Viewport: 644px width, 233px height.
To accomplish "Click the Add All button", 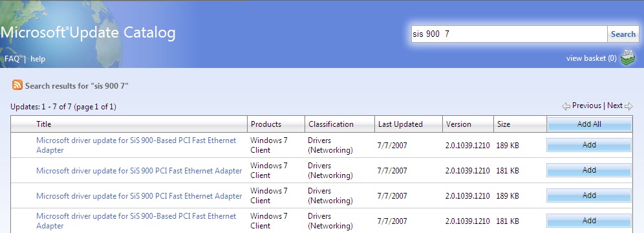I will pyautogui.click(x=590, y=124).
